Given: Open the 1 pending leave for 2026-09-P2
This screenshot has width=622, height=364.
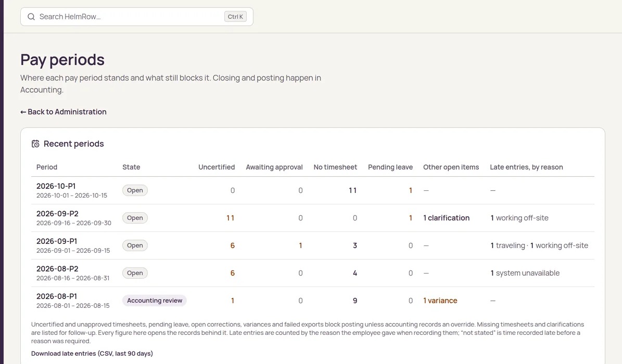Looking at the screenshot, I should pos(411,218).
